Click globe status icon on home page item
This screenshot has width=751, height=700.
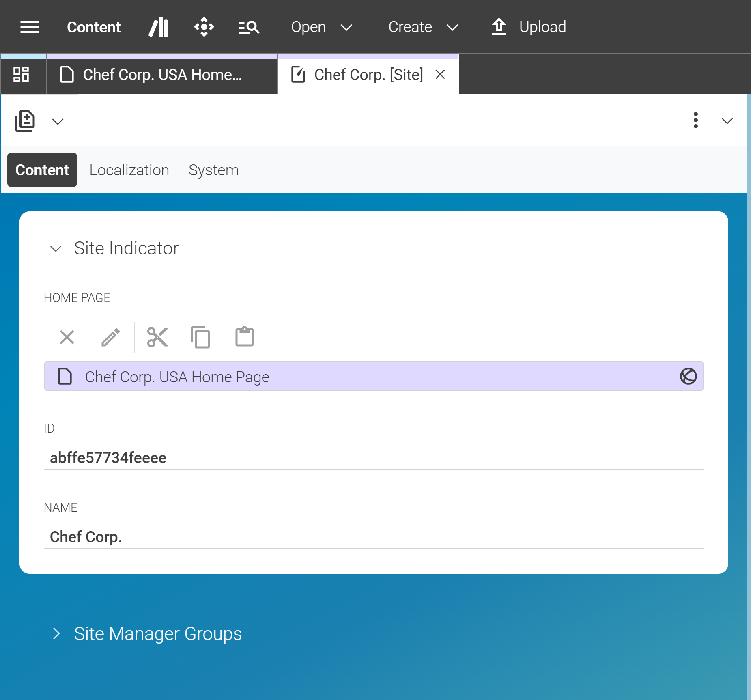coord(688,376)
